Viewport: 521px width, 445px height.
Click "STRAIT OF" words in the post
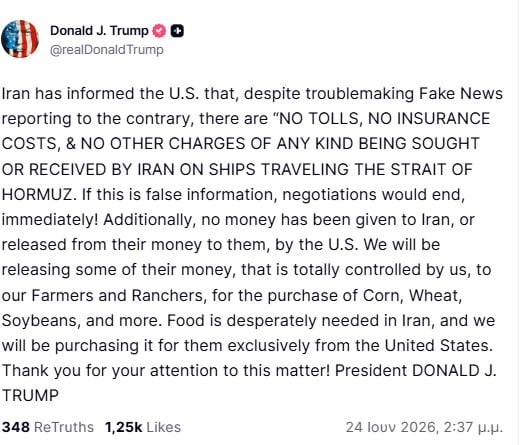click(x=431, y=169)
